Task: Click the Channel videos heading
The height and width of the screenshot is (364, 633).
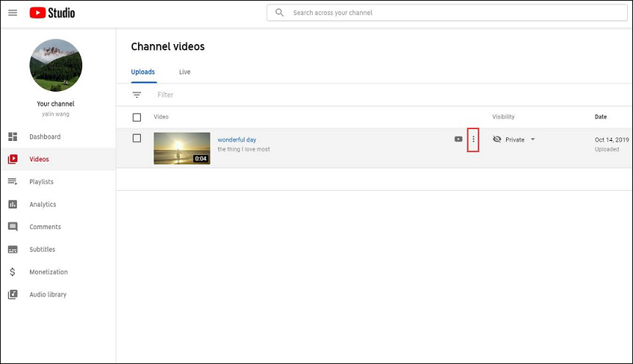Action: pyautogui.click(x=168, y=47)
